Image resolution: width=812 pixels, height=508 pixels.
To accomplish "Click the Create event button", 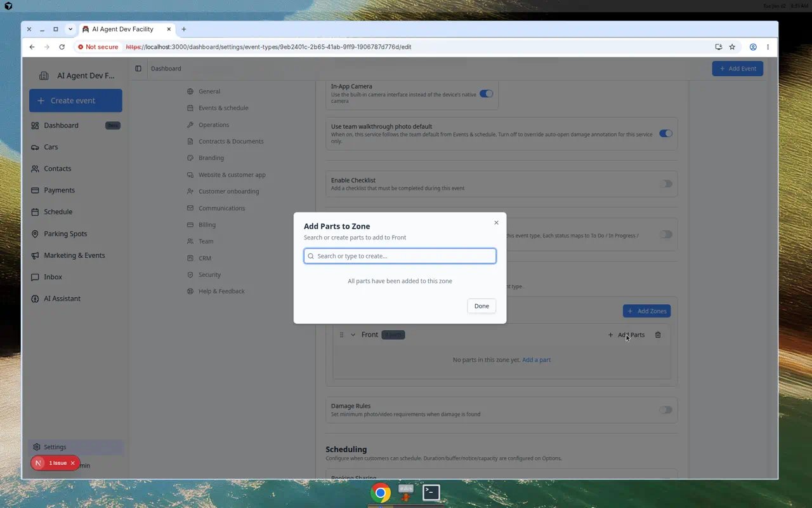I will point(75,100).
